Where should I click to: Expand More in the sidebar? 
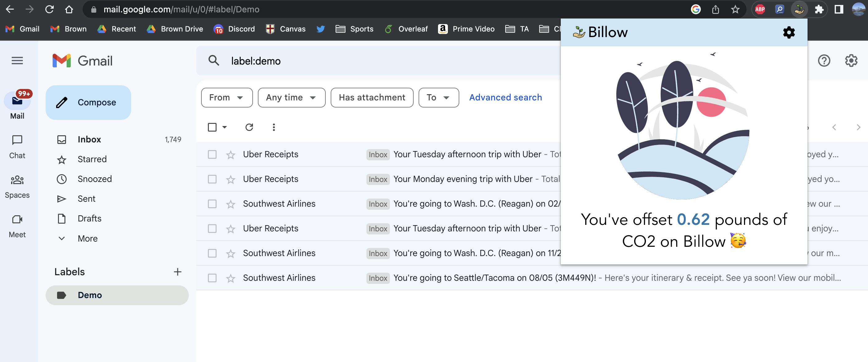[87, 238]
